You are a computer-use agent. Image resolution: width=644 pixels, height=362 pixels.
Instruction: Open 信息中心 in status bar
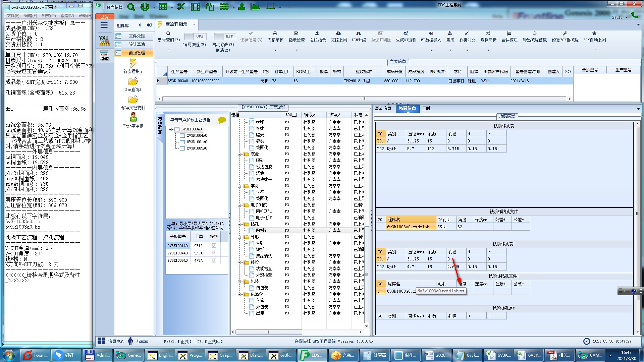tap(111, 341)
